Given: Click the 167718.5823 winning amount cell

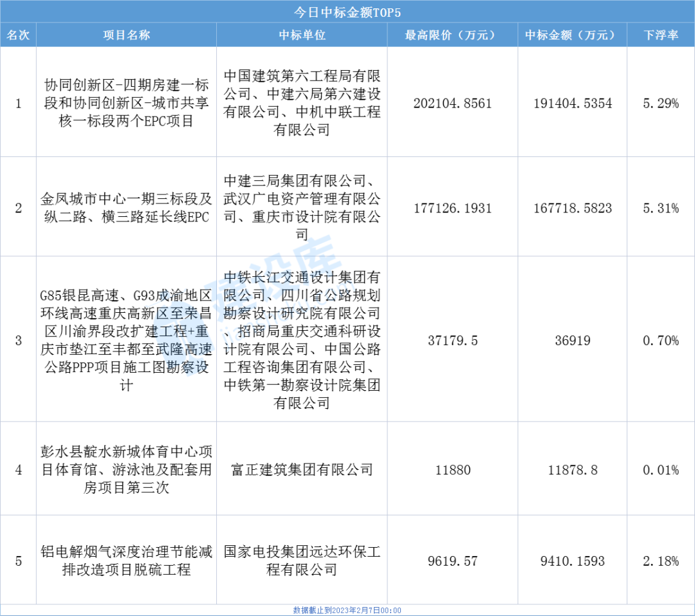Looking at the screenshot, I should [572, 208].
